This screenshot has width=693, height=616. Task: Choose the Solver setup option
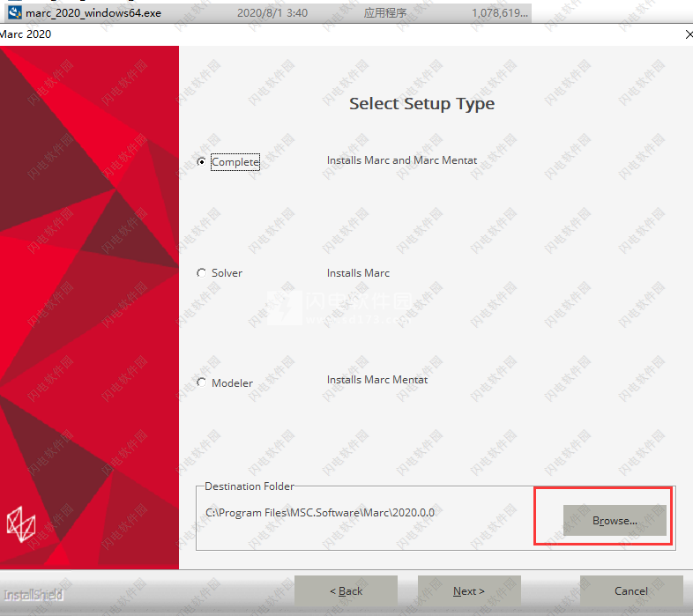pos(202,272)
